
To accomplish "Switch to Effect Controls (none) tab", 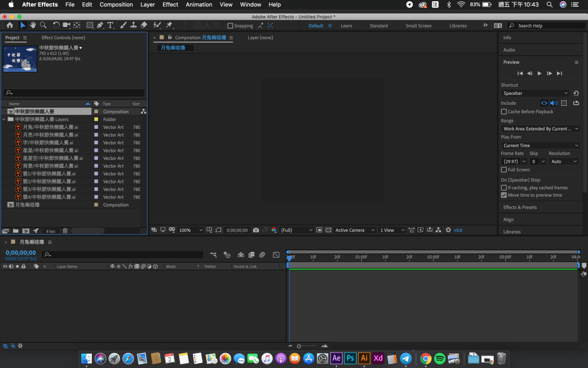I will (63, 37).
